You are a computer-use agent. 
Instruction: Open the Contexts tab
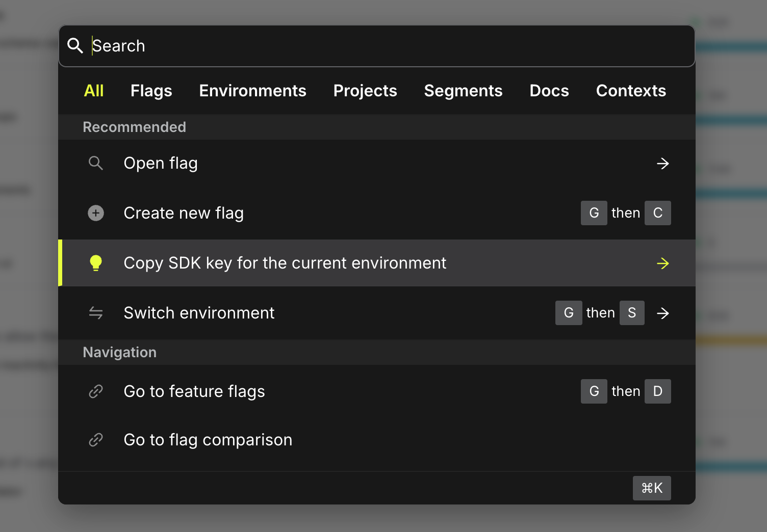pos(631,91)
